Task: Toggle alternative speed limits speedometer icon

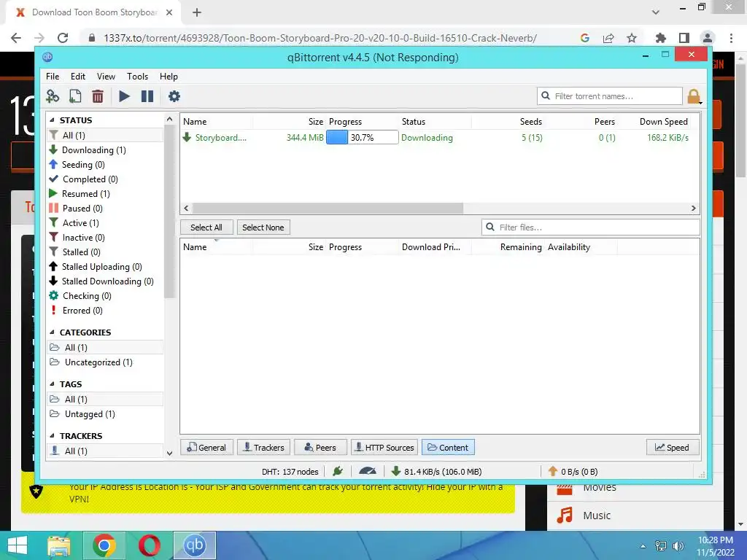Action: pos(368,472)
